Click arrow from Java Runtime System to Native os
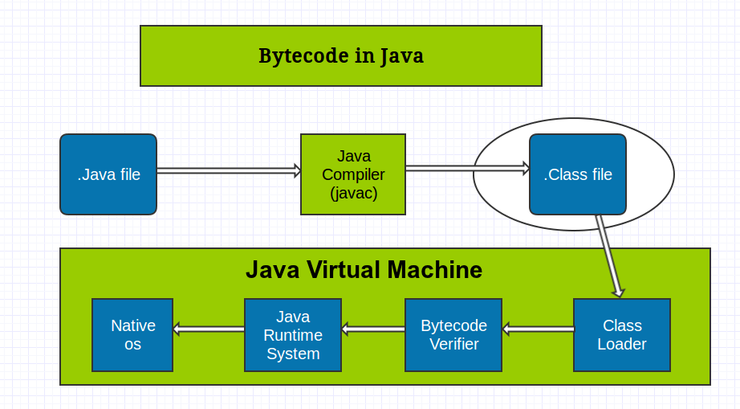The width and height of the screenshot is (740, 409). (x=208, y=328)
